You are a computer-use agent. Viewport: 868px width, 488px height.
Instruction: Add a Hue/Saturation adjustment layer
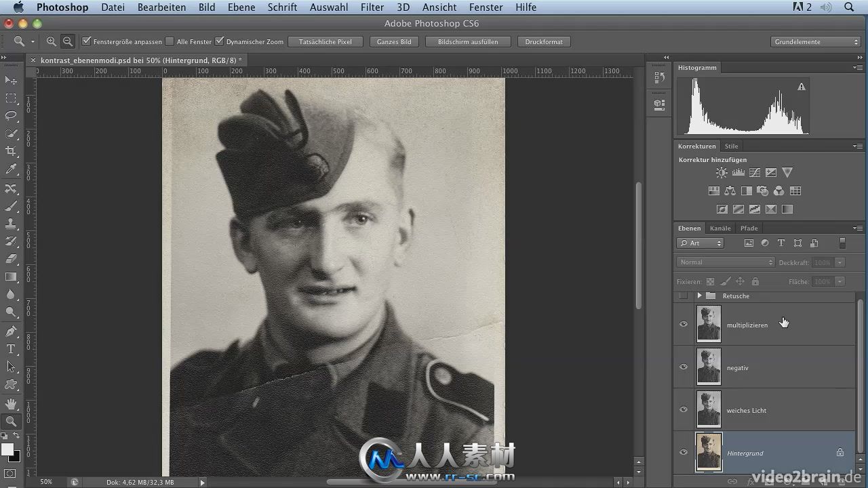(713, 191)
